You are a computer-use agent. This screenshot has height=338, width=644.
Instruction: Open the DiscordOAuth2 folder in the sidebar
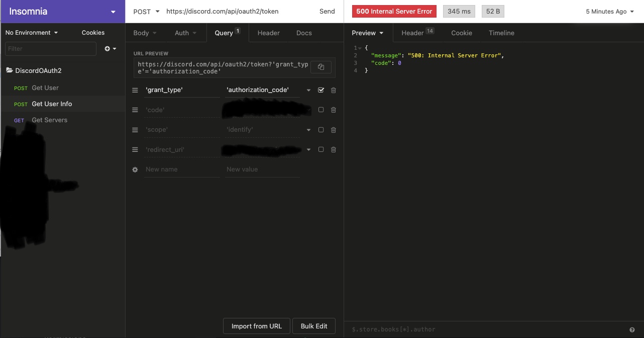coord(38,70)
